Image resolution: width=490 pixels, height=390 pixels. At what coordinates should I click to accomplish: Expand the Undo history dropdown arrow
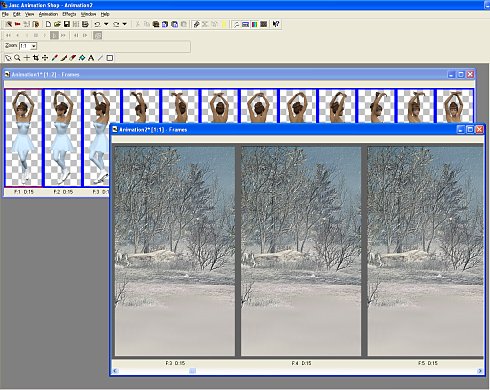[x=106, y=24]
